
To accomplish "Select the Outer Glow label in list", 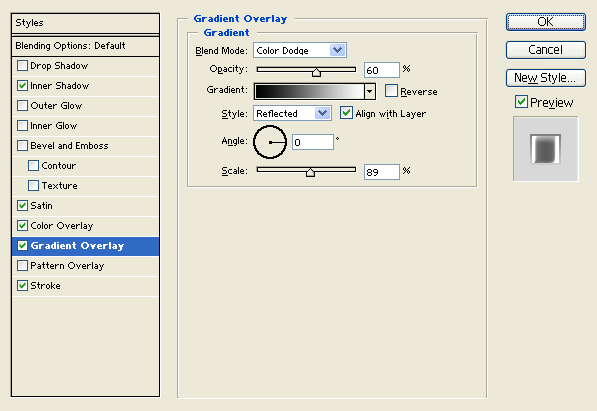I will 56,106.
